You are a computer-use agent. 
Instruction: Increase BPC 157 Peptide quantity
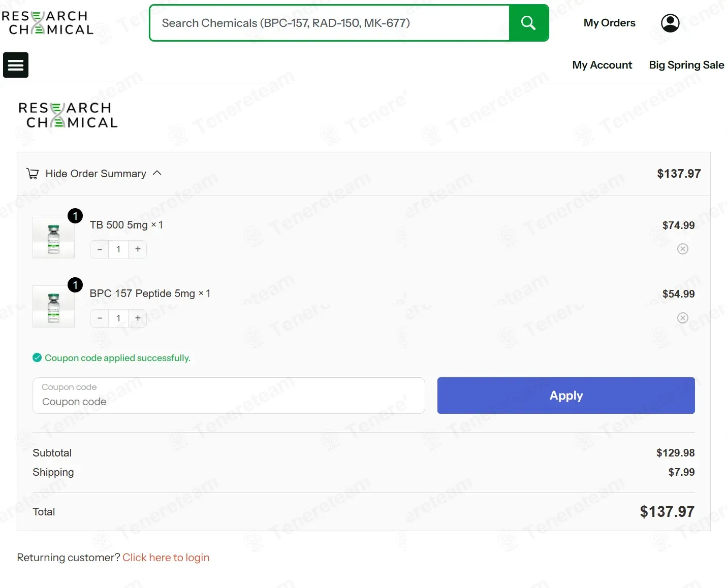click(138, 318)
